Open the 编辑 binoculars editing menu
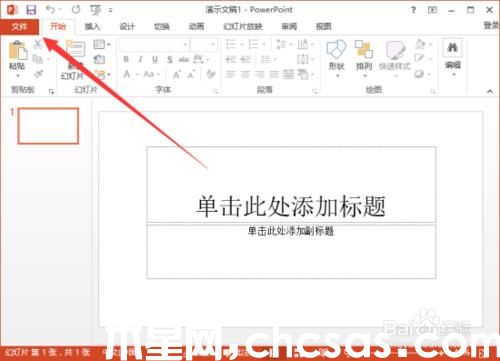The height and width of the screenshot is (361, 500). pos(453,57)
